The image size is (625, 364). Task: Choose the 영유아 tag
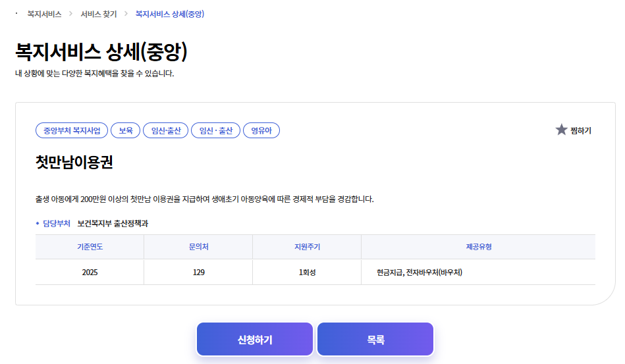point(261,130)
